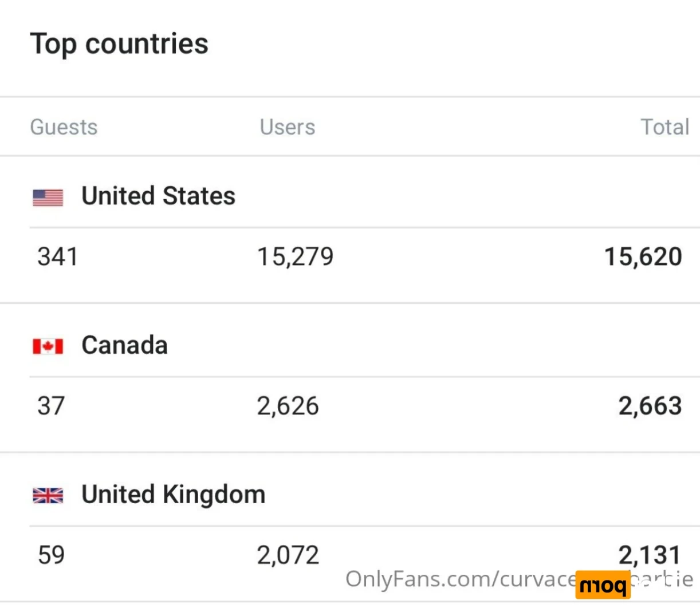This screenshot has height=616, width=700.
Task: Click United States total value 15,620
Action: tap(643, 256)
